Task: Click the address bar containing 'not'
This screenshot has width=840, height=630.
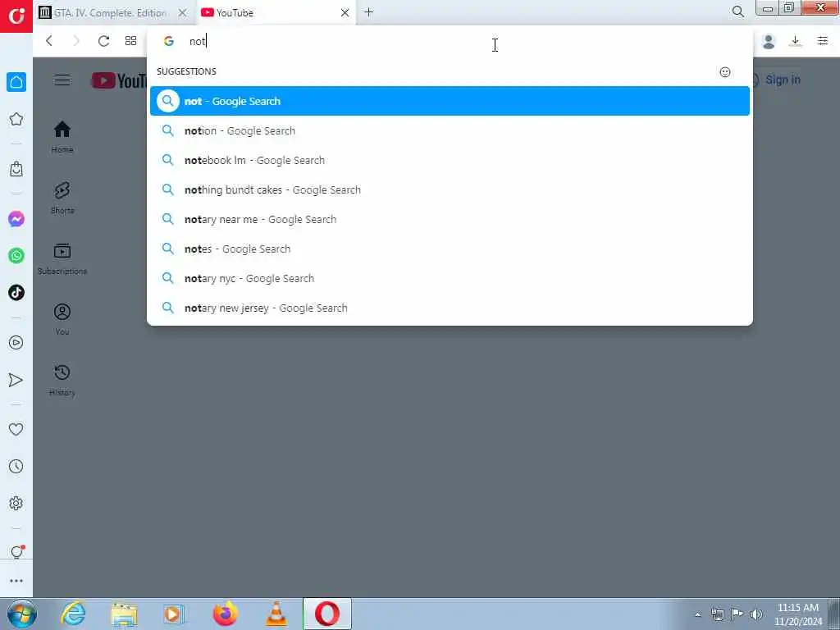Action: point(450,41)
